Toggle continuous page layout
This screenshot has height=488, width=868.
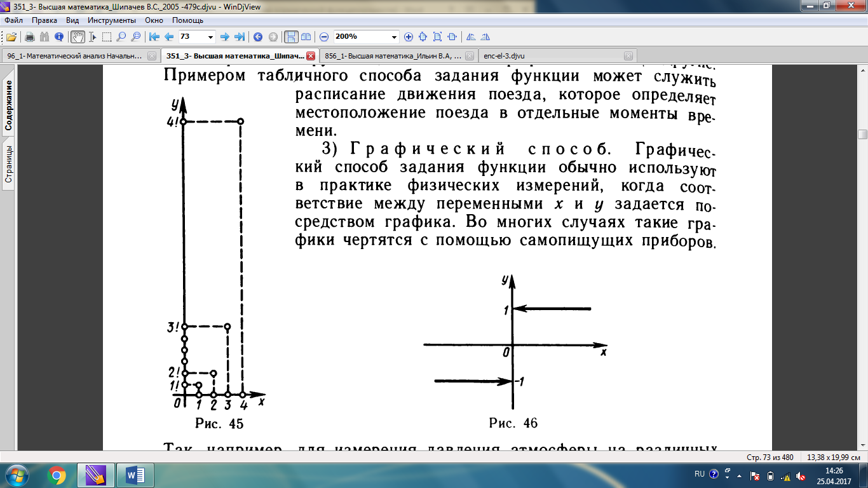click(x=291, y=37)
